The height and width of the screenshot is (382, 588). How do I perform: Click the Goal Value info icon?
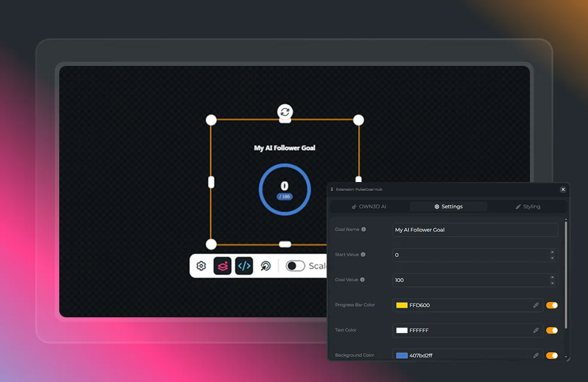362,280
